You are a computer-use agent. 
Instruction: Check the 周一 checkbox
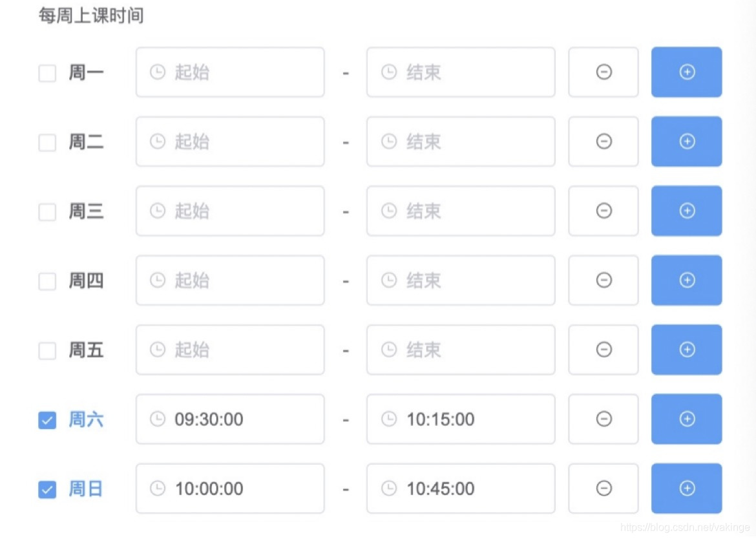(47, 73)
